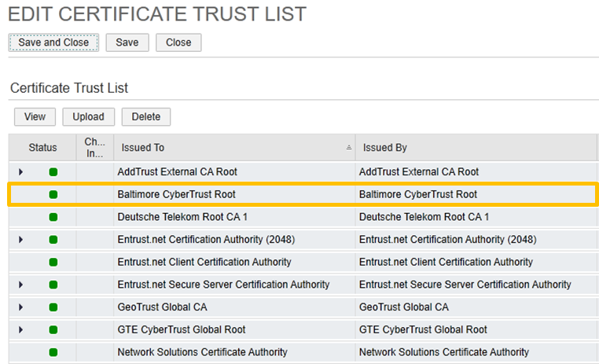Click the Save and Close button

click(53, 42)
